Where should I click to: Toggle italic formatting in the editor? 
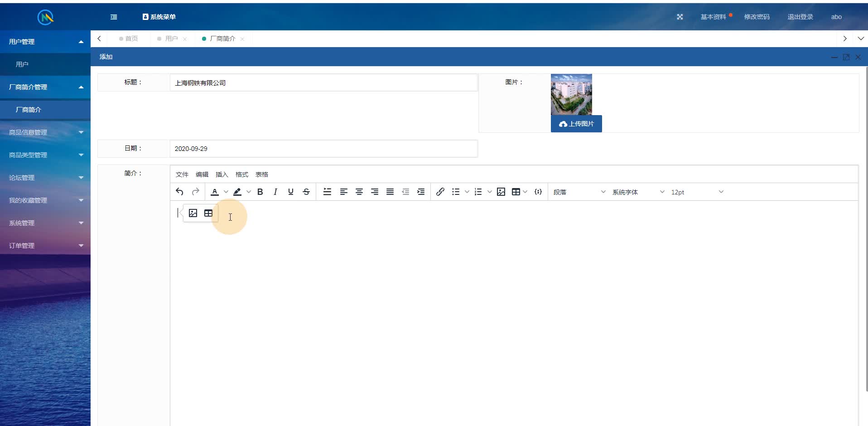(x=275, y=192)
